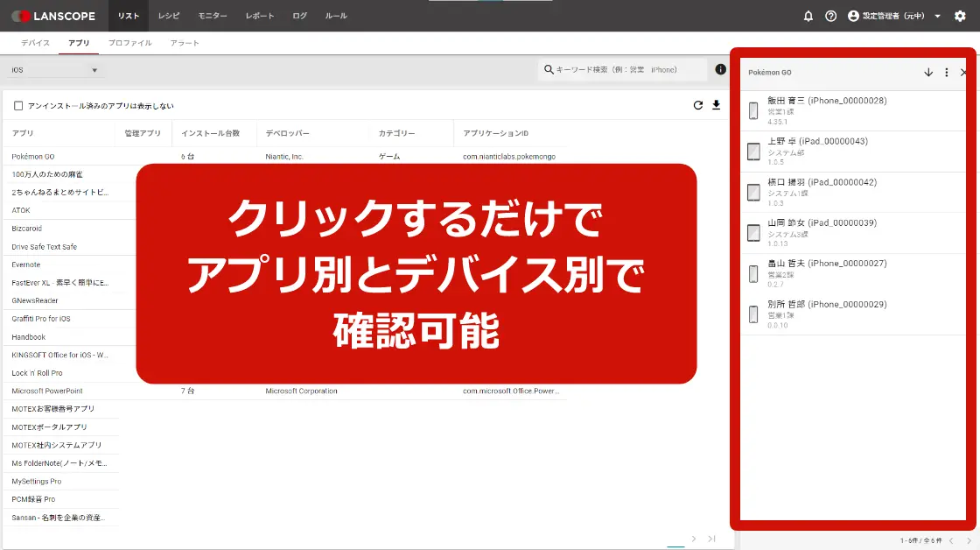Select the MySettings Pro app row

pos(36,482)
